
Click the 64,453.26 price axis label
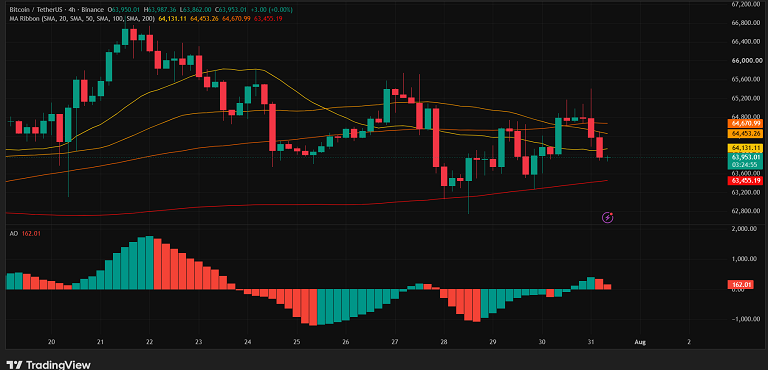pos(746,133)
